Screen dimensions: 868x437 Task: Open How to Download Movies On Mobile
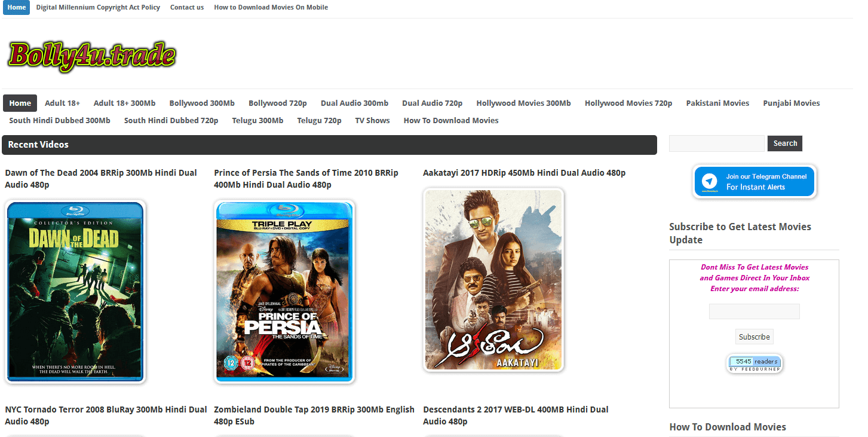(x=271, y=7)
